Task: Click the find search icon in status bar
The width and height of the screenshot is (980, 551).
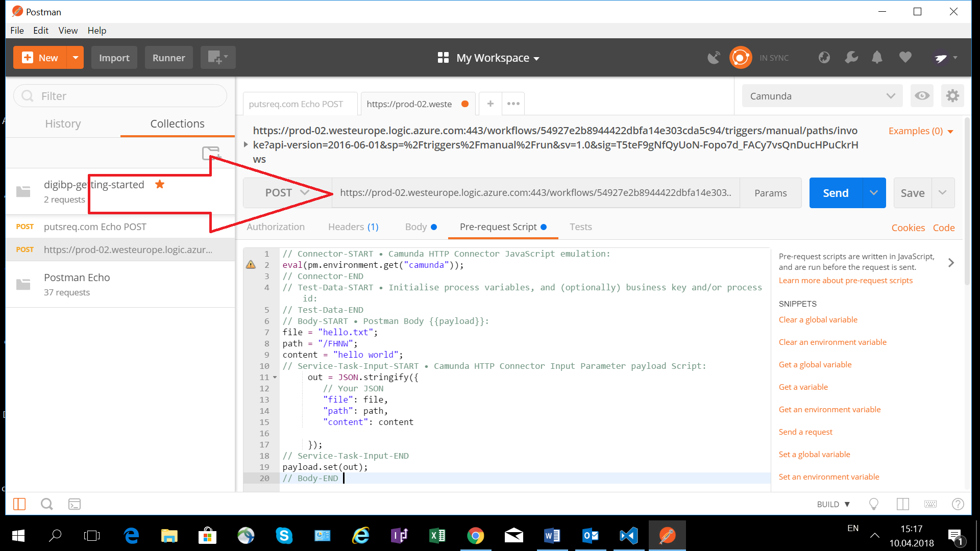Action: 46,504
